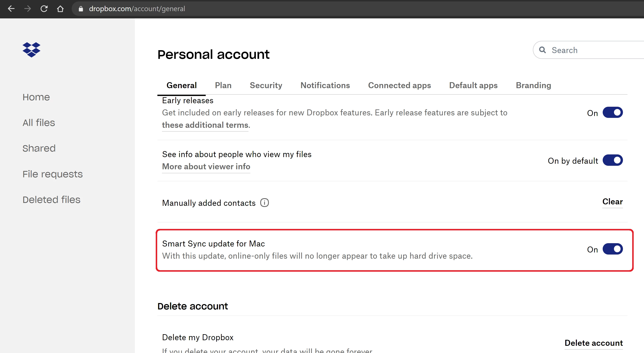The image size is (644, 353).
Task: Click the browser home icon
Action: (60, 9)
